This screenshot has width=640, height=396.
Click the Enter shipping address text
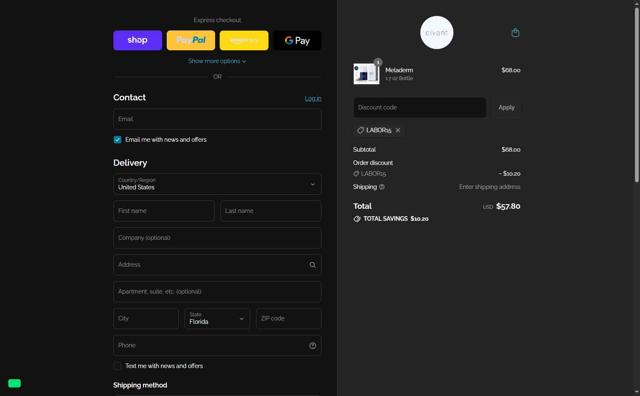489,187
